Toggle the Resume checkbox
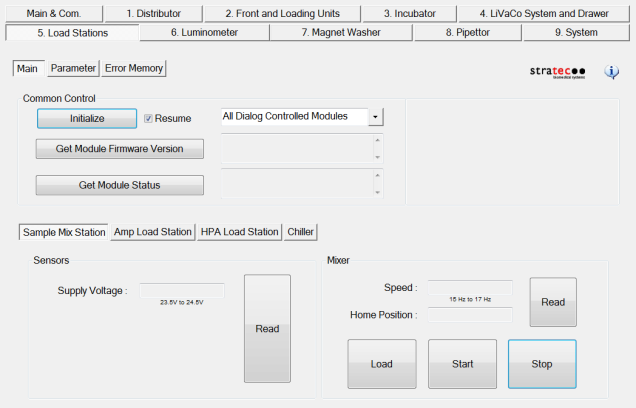 (x=149, y=118)
